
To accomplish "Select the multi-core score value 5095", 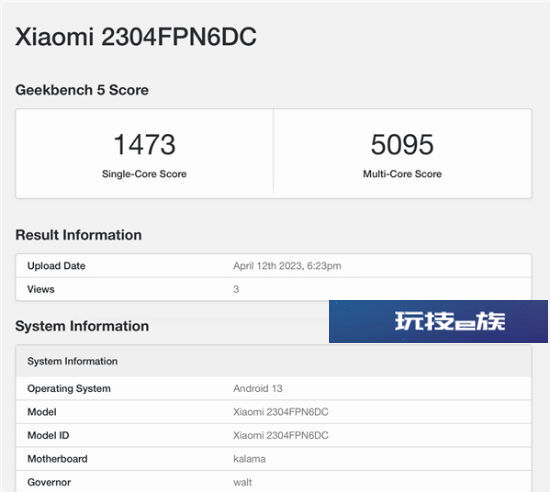I will tap(402, 144).
